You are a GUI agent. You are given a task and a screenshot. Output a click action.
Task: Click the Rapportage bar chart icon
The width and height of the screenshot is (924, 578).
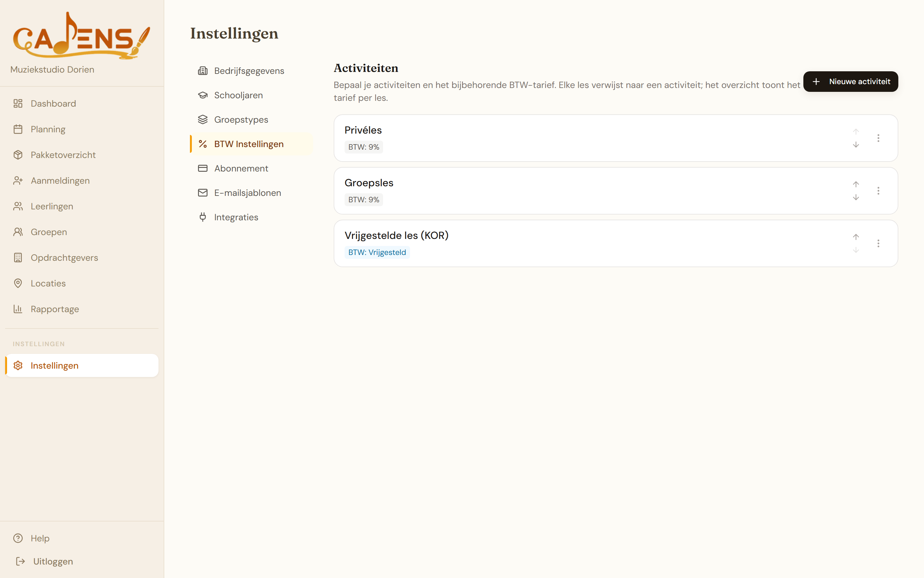[x=18, y=309]
